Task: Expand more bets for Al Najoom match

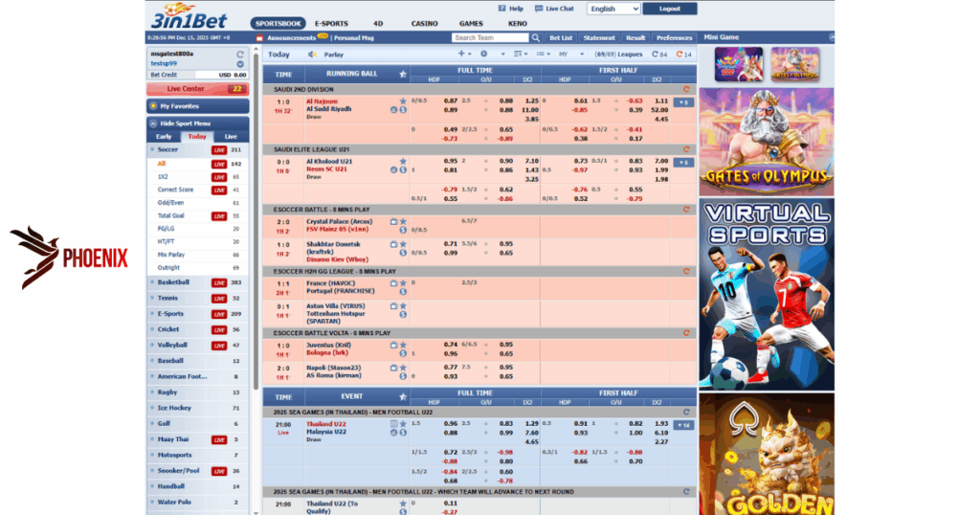Action: tap(683, 102)
